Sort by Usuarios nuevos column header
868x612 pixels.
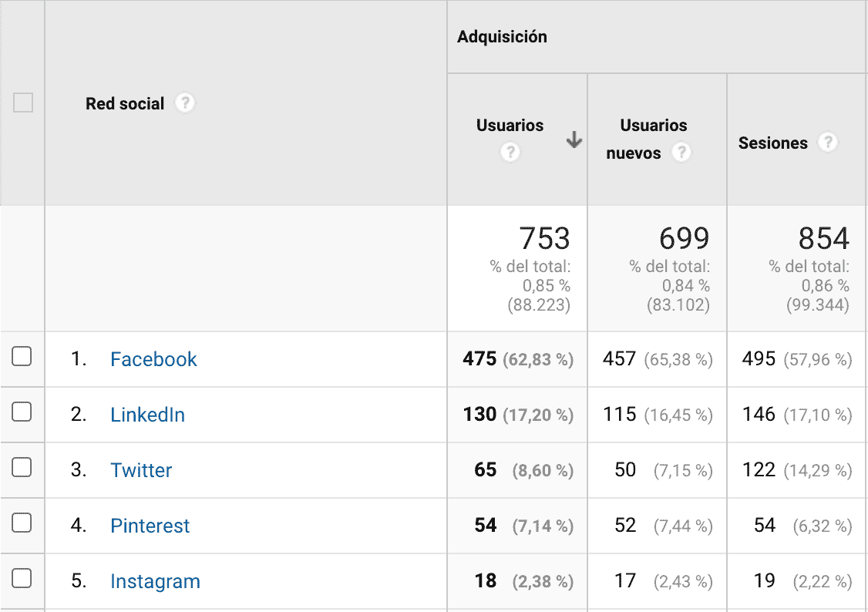653,126
